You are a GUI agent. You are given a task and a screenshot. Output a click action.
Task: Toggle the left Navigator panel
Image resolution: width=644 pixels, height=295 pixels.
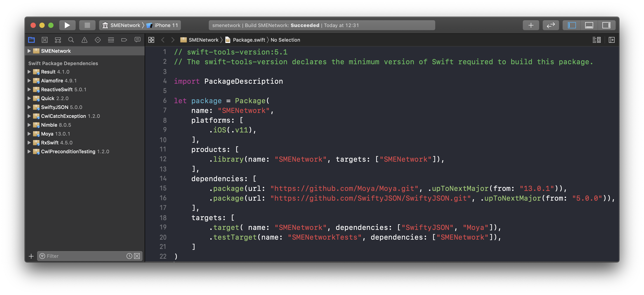pos(572,25)
